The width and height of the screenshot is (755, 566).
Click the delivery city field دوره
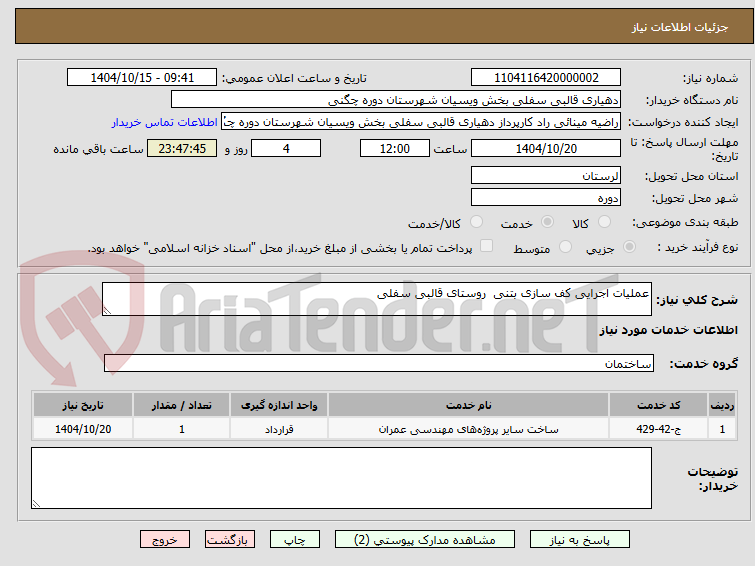click(546, 197)
